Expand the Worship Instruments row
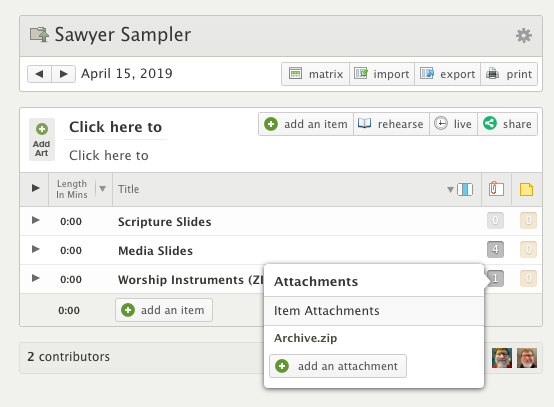554x407 pixels. point(35,278)
